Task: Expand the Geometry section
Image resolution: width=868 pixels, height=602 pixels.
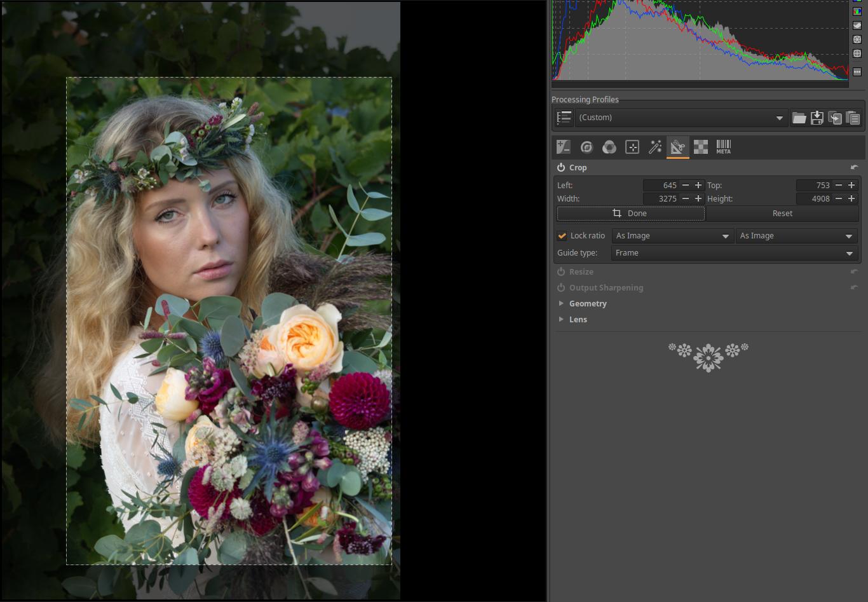Action: (x=588, y=304)
